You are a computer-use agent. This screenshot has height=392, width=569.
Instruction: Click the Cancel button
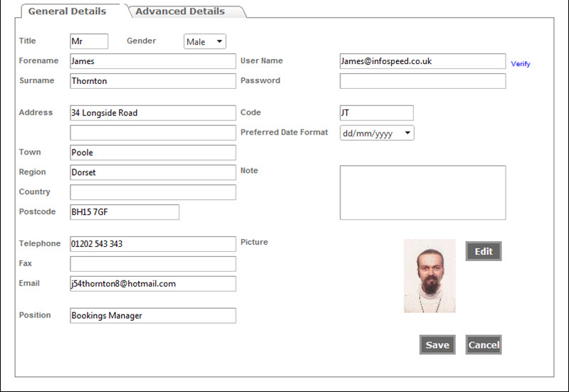click(484, 345)
